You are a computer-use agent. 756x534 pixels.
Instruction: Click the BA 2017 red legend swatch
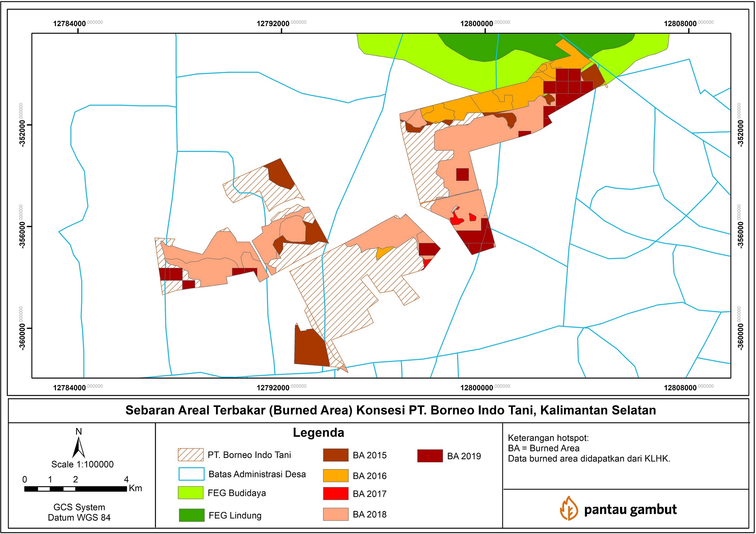(336, 493)
